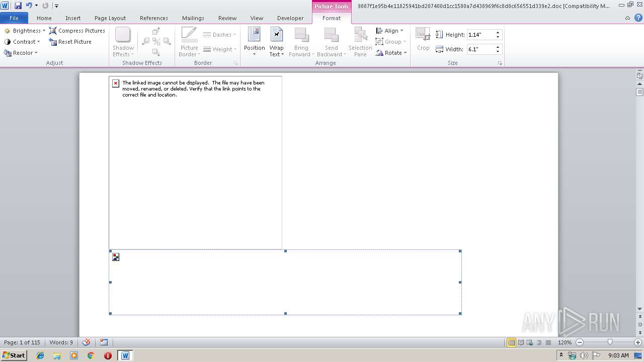Open the Picture Border options

[189, 42]
